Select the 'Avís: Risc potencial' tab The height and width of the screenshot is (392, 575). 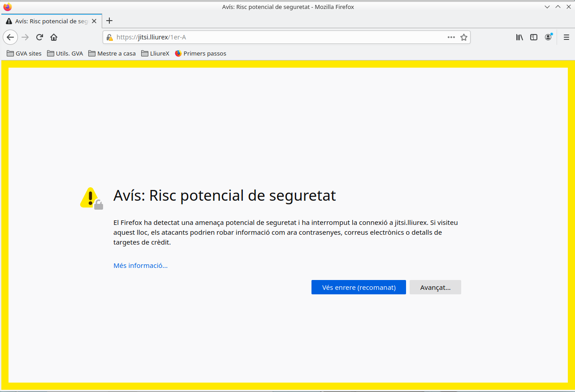(x=49, y=21)
